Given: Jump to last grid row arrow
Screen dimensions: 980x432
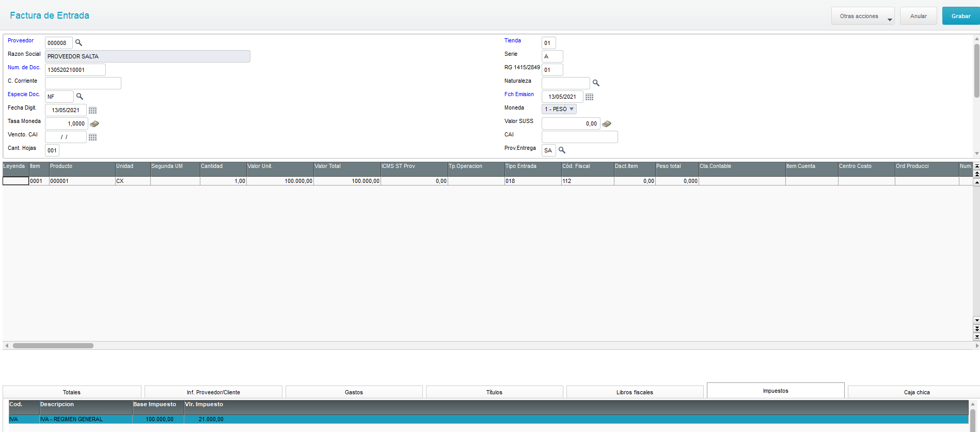Looking at the screenshot, I should [x=976, y=337].
